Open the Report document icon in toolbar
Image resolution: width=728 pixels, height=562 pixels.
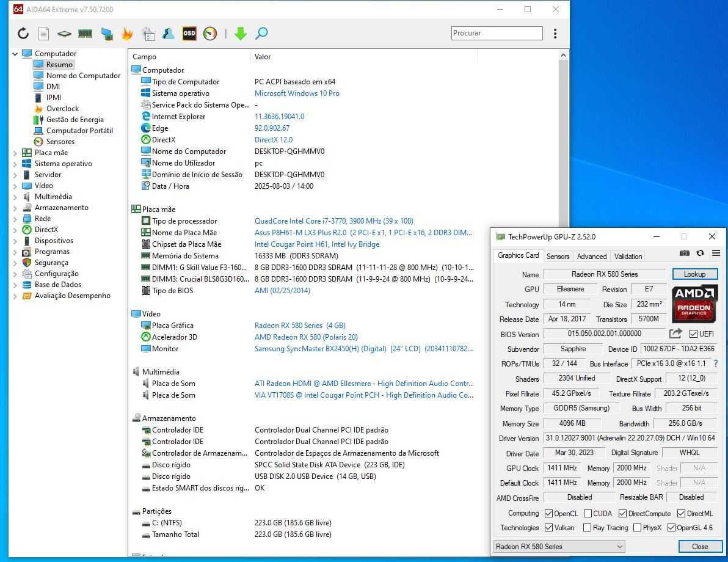click(x=43, y=34)
